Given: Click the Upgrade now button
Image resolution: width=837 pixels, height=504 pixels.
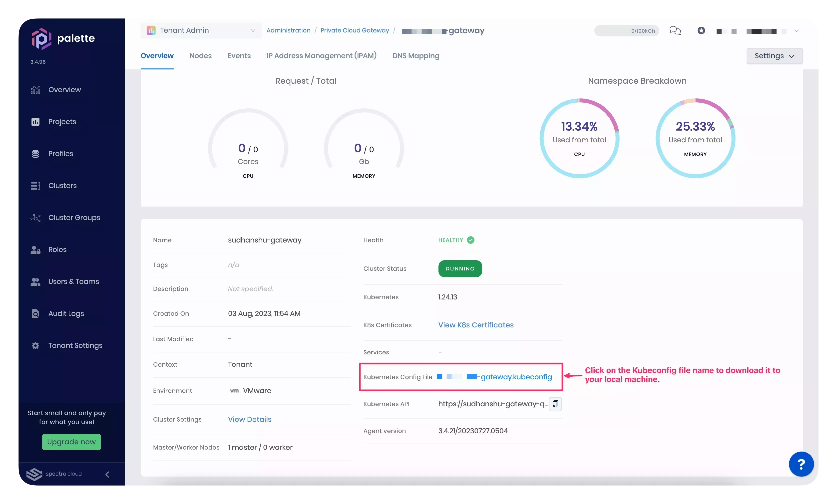Looking at the screenshot, I should 71,442.
